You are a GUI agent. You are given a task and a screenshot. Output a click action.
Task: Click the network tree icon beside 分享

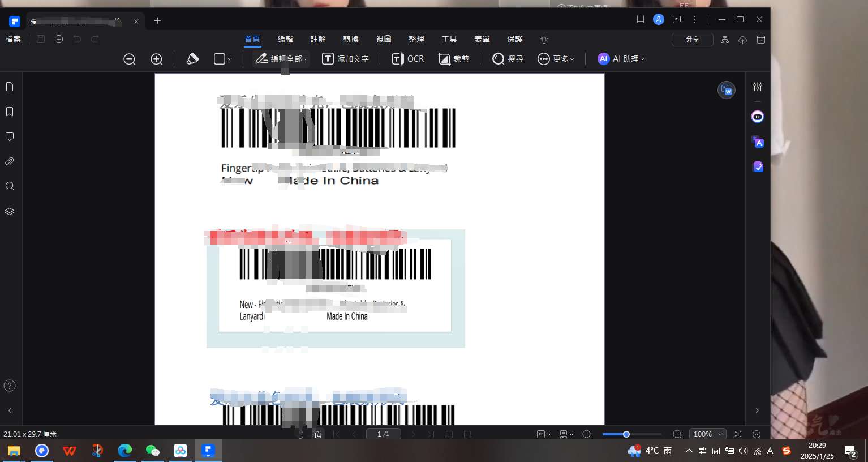coord(725,40)
